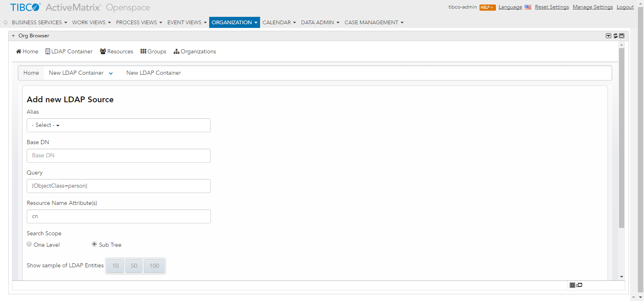Viewport: 644px width, 301px height.
Task: Collapse the Org Browser panel triangle
Action: pyautogui.click(x=14, y=36)
